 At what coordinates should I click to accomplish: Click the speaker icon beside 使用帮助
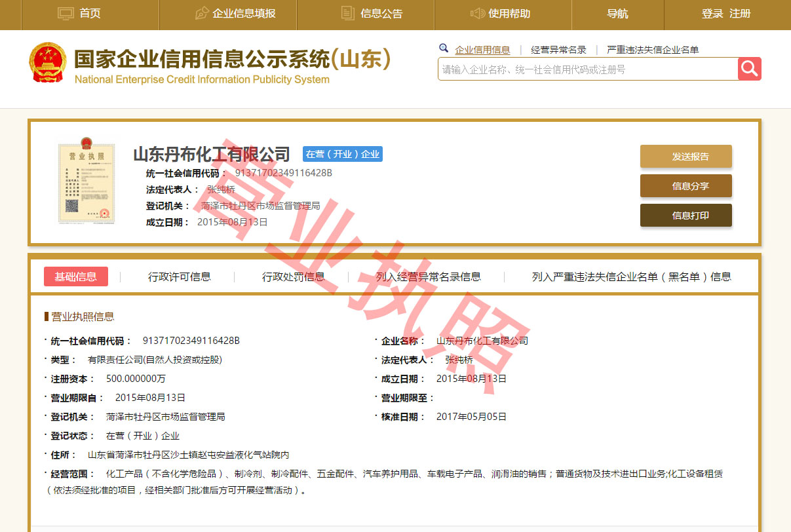point(477,13)
